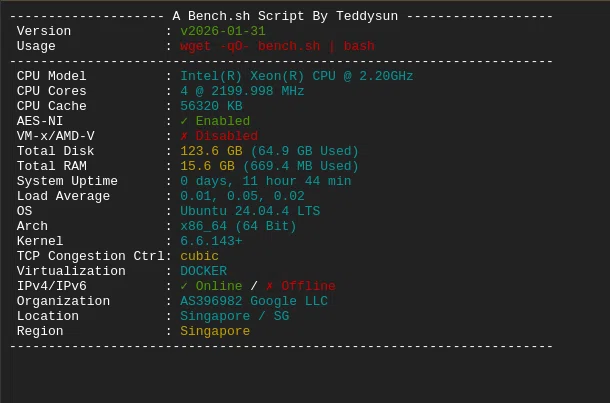
Task: Click the 56320 KB cache value
Action: click(x=211, y=106)
